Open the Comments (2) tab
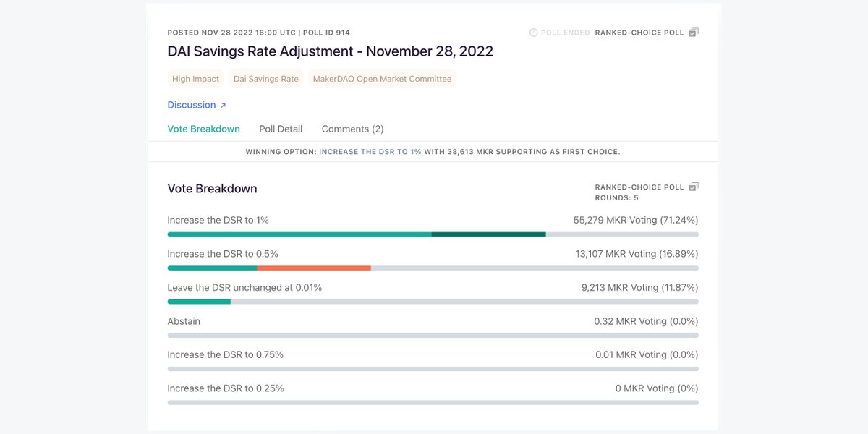The image size is (868, 434). (352, 129)
